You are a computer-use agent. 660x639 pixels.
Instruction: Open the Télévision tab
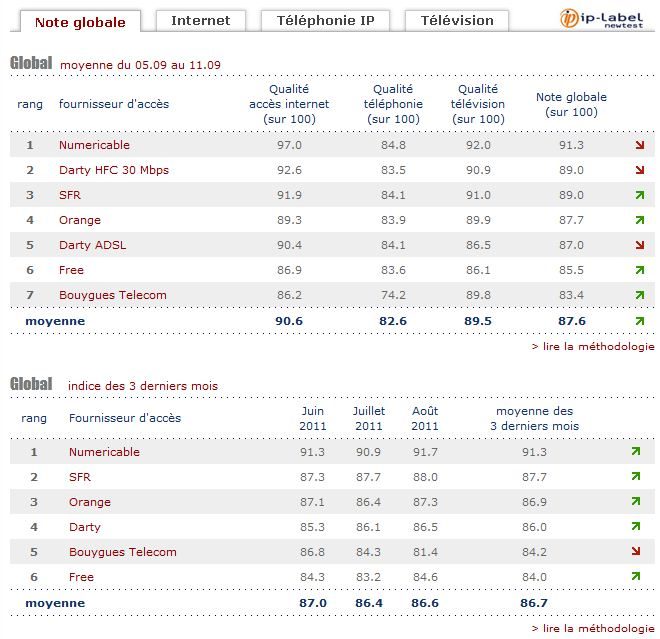(x=457, y=20)
